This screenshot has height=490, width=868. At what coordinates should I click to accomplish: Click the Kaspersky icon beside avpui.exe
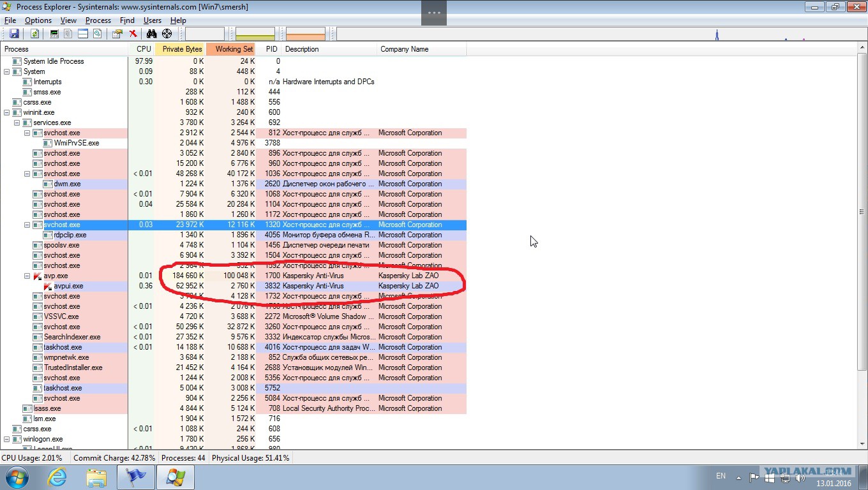click(47, 286)
